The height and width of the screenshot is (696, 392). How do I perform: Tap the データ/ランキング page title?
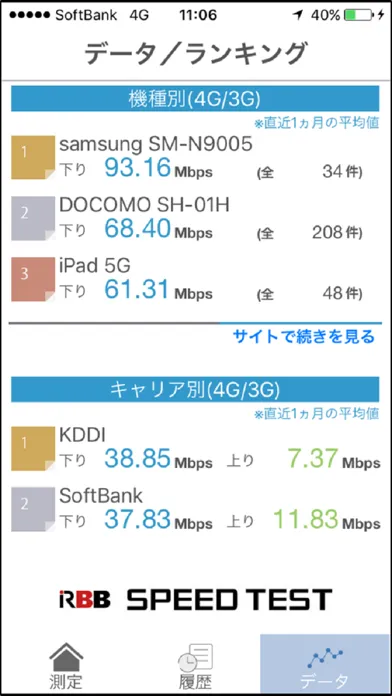[195, 53]
